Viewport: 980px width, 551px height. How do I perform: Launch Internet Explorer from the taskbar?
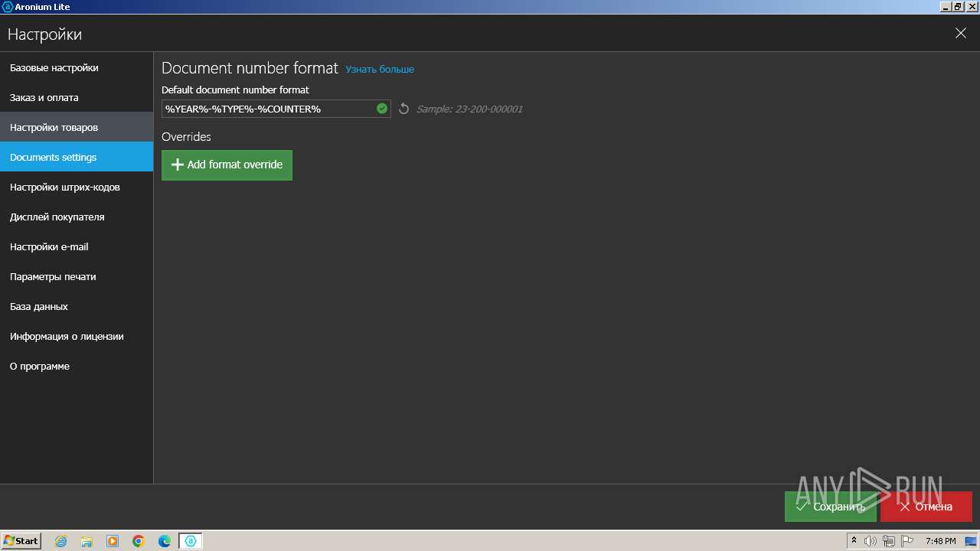point(60,541)
